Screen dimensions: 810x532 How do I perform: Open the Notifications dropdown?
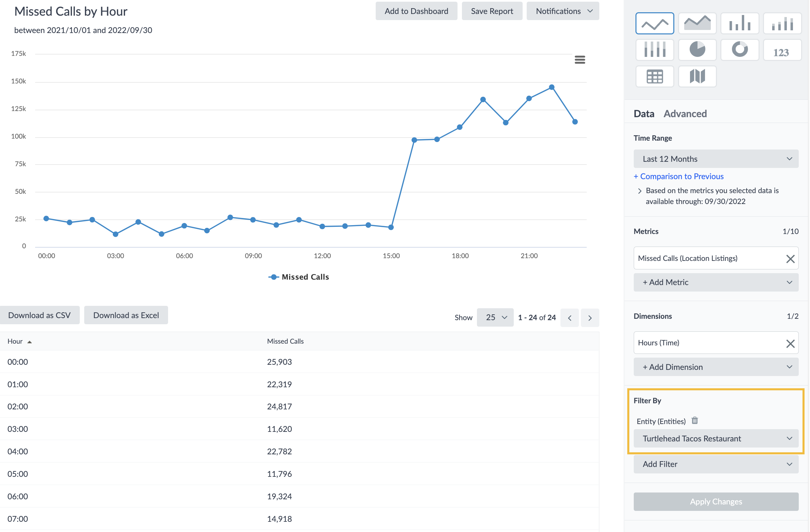coord(562,11)
